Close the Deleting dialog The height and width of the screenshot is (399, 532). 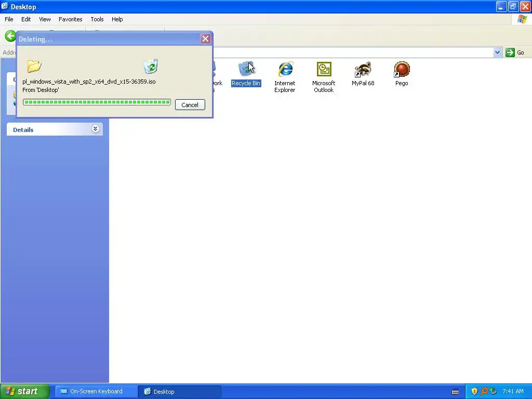coord(205,38)
